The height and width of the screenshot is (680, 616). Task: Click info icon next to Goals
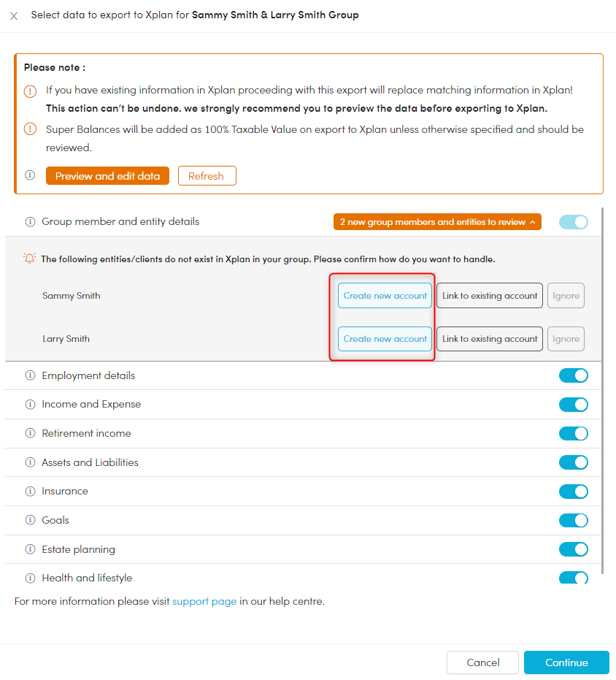(30, 520)
